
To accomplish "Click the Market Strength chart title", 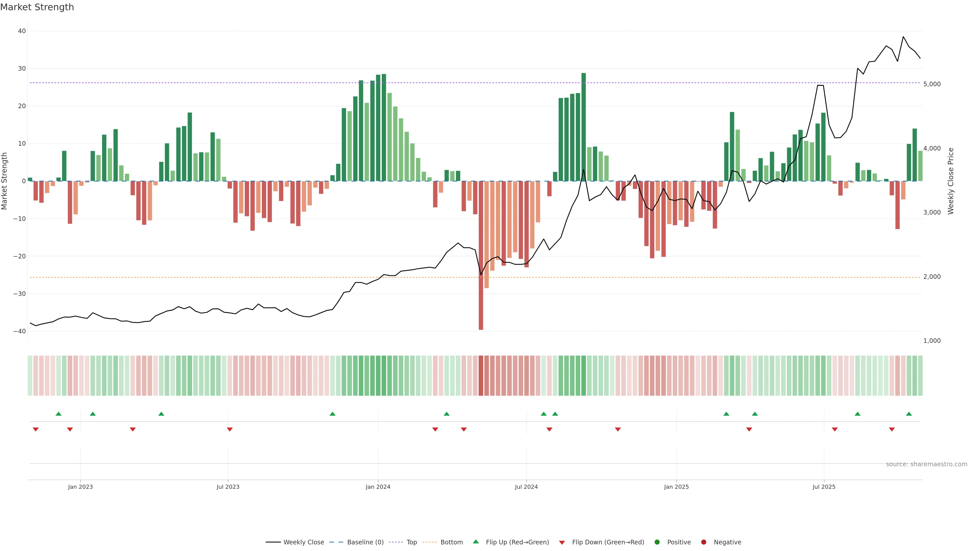I will pyautogui.click(x=37, y=7).
